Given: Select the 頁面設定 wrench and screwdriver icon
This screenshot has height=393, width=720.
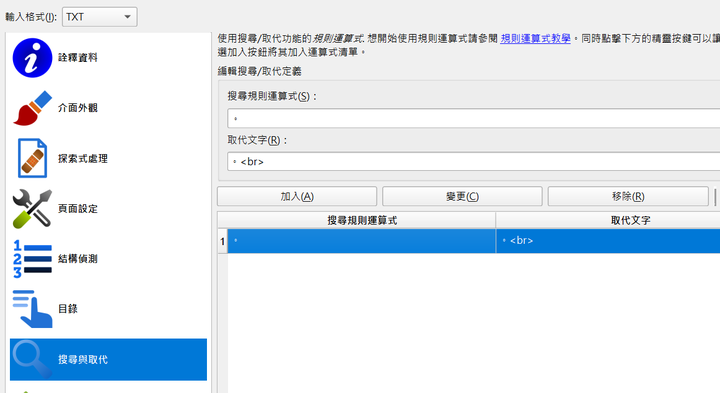Looking at the screenshot, I should pos(32,208).
